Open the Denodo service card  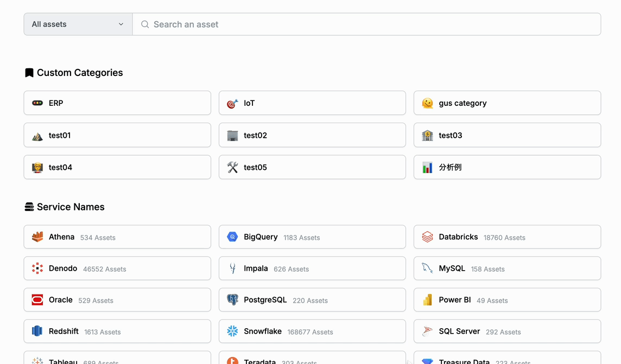pyautogui.click(x=117, y=268)
